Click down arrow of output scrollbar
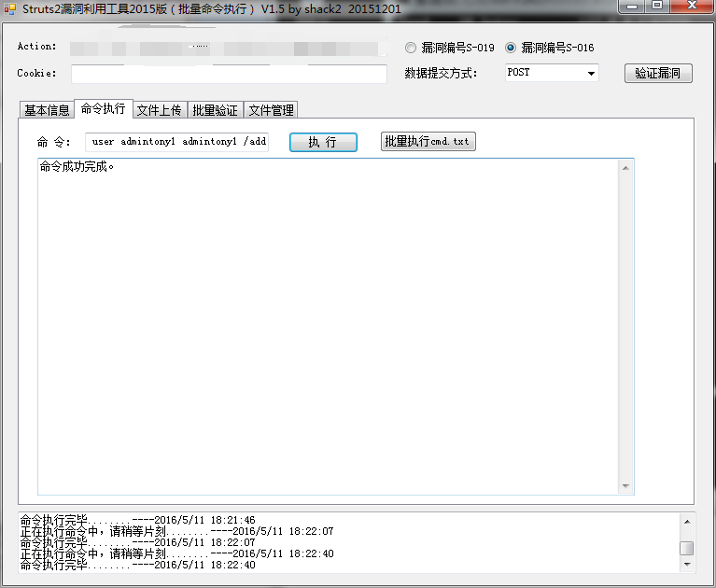Viewport: 716px width, 588px height. 625,486
